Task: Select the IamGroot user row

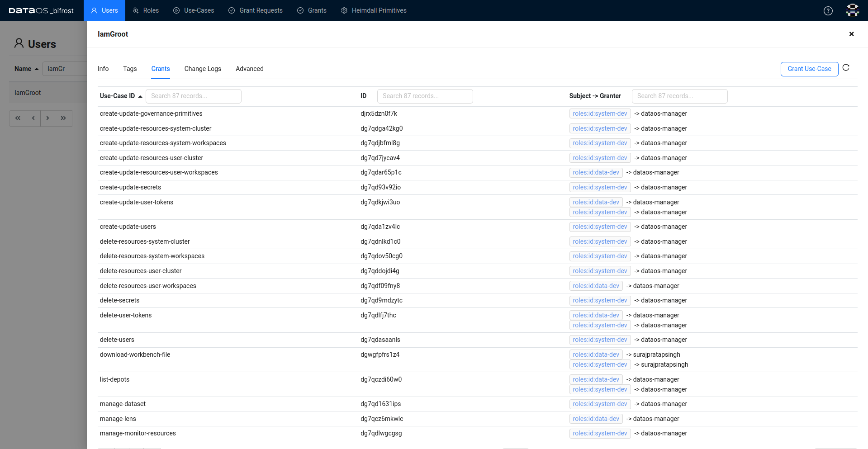Action: pyautogui.click(x=47, y=93)
